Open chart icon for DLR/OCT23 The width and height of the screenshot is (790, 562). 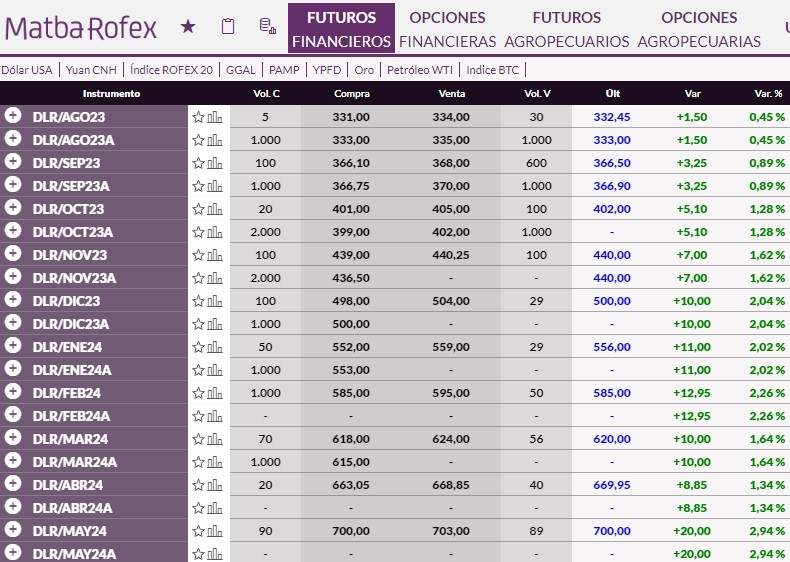[215, 209]
